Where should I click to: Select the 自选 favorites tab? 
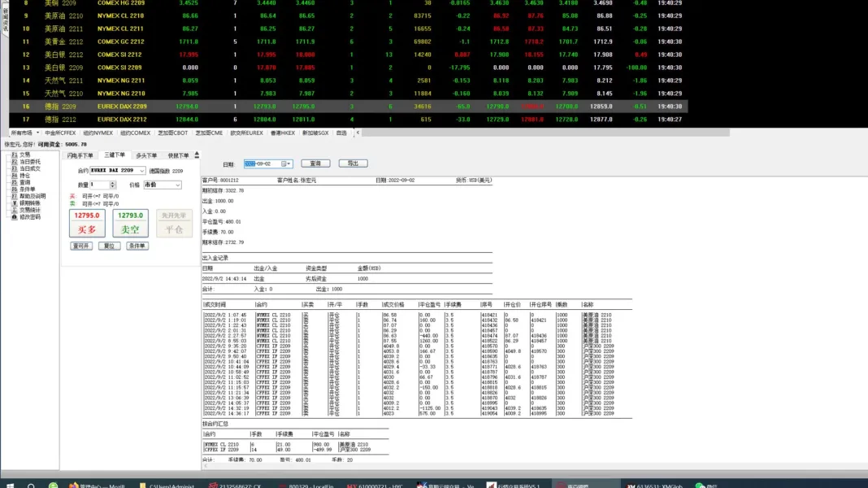341,133
